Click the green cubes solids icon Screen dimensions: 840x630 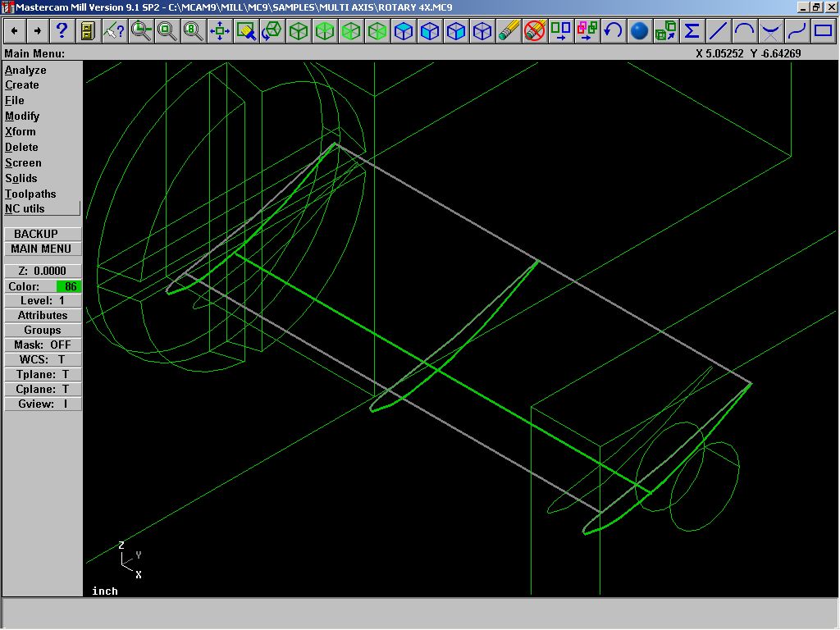point(666,31)
